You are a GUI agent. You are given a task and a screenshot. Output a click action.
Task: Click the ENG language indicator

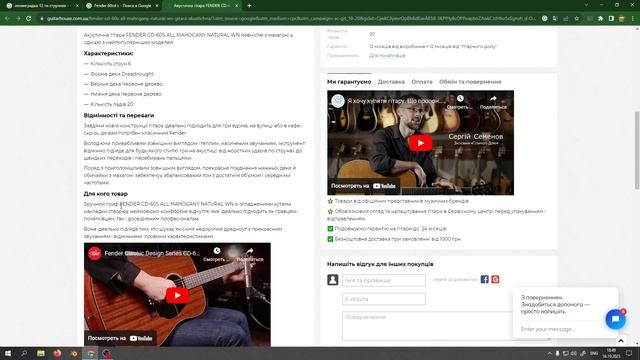coord(594,353)
